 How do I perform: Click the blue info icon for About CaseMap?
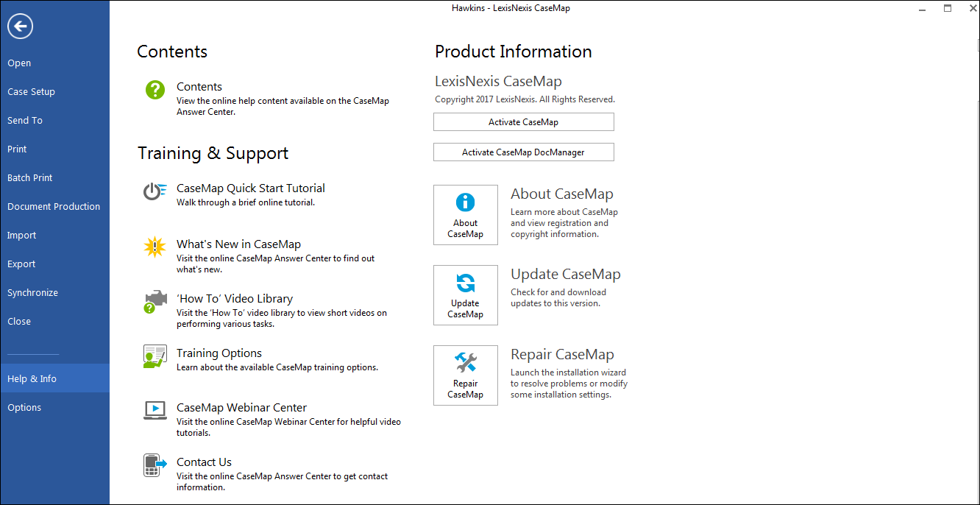[x=466, y=202]
